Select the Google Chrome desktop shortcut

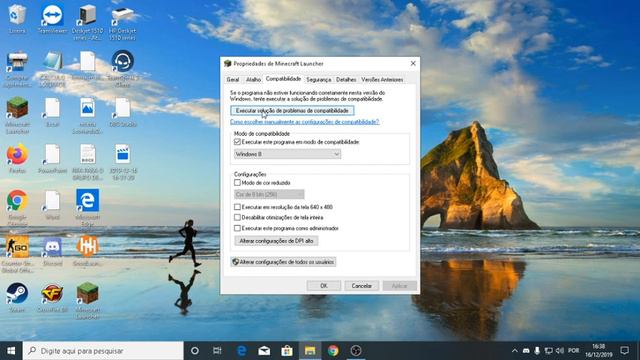(x=17, y=207)
